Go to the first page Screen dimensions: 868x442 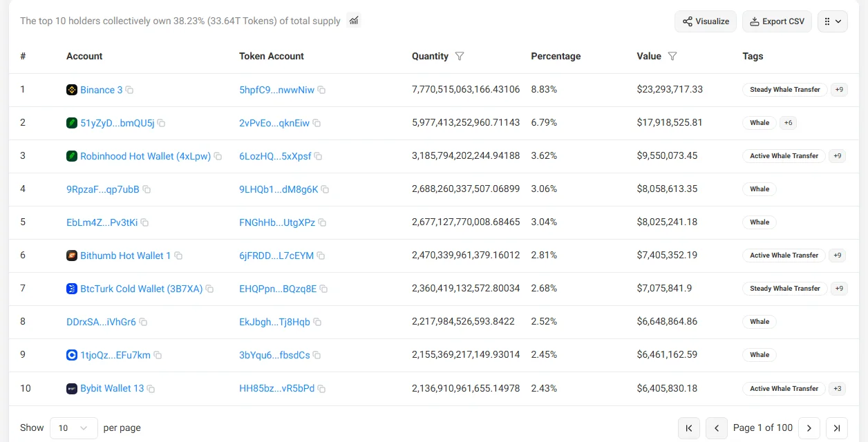tap(689, 428)
